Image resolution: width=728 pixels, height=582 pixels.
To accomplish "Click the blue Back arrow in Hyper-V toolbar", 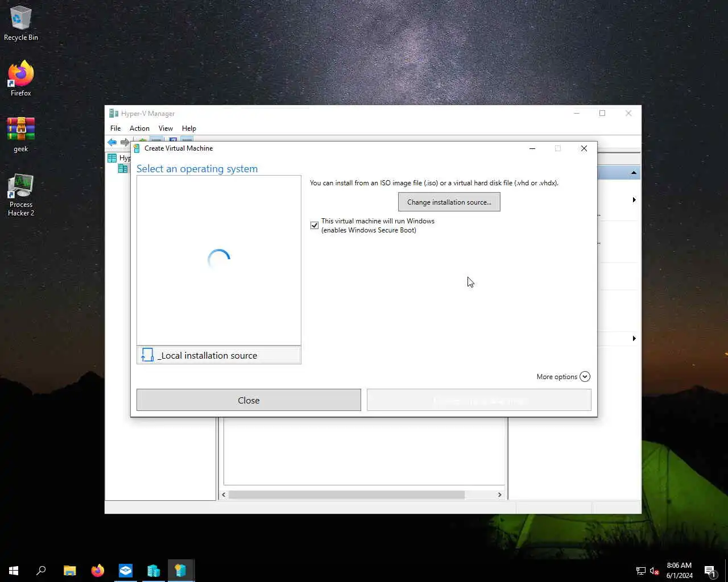I will click(x=112, y=142).
